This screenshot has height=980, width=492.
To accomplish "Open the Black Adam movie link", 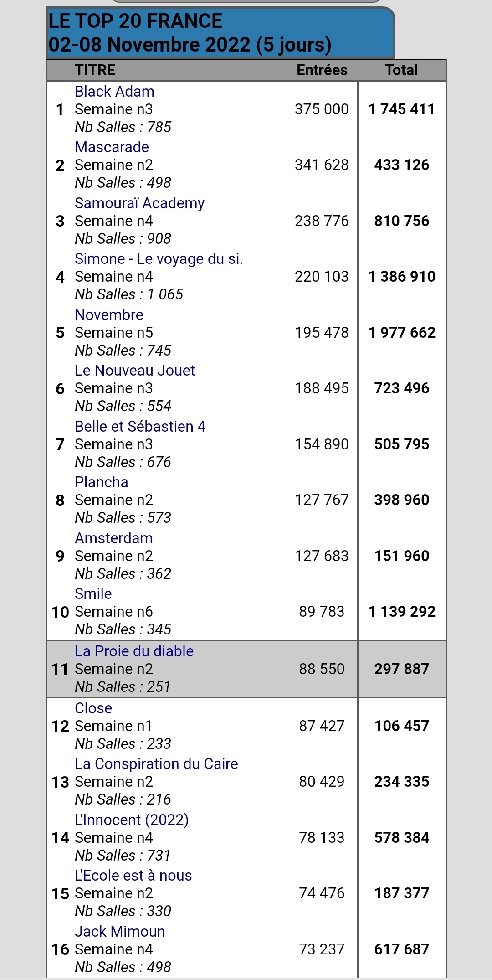I will [114, 92].
